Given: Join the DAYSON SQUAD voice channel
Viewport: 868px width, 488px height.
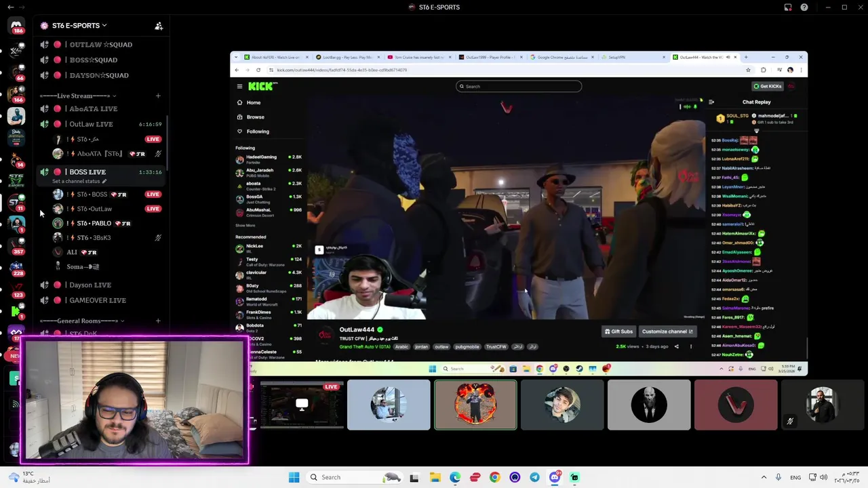Looking at the screenshot, I should coord(102,75).
